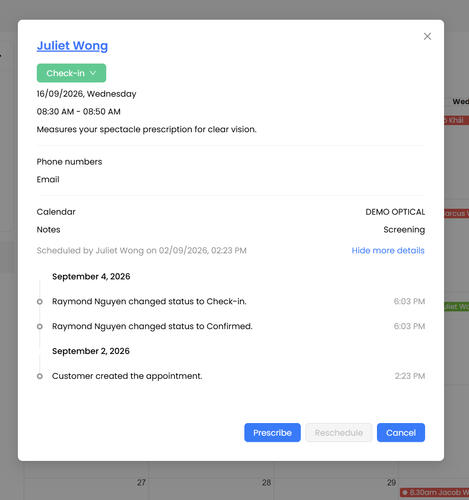Click the spectacle prescription description text
Viewport: 469px width, 500px height.
click(146, 129)
